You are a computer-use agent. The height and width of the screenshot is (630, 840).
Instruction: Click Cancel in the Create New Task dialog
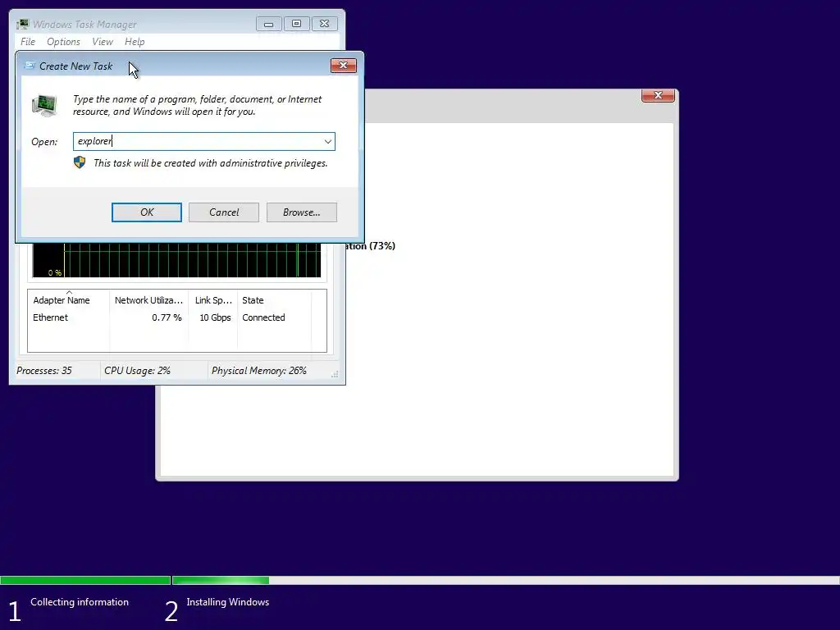tap(223, 212)
